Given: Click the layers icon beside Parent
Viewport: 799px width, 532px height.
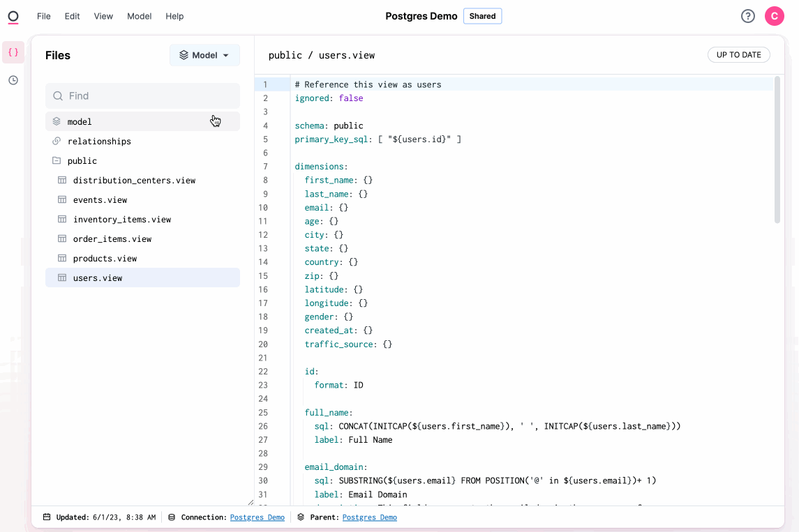Looking at the screenshot, I should point(301,517).
